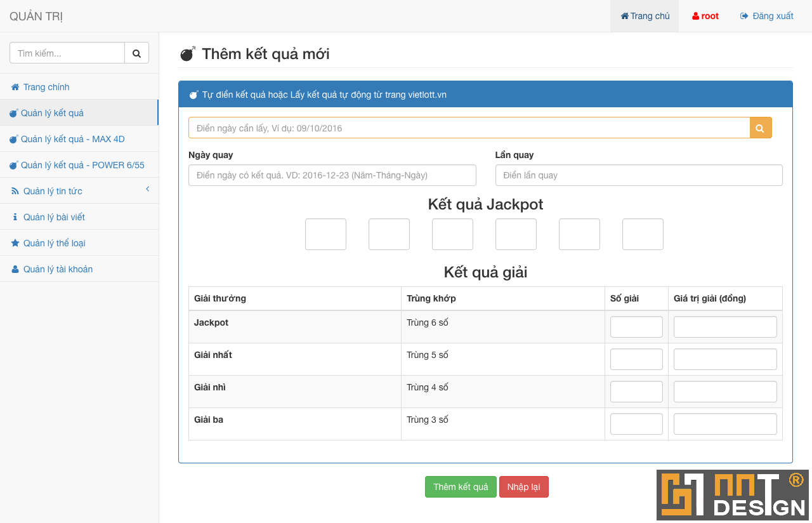Click the red user icon beside root

(695, 16)
